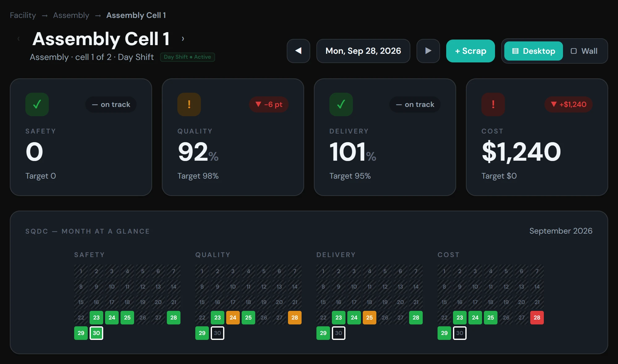Click the +$1,240 Cost trend badge

point(569,104)
